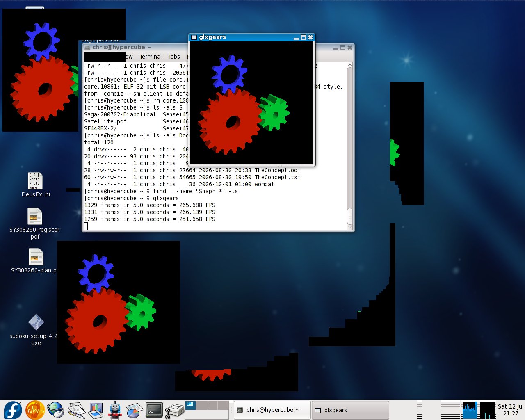
Task: Launch the orange waveform application icon
Action: point(35,410)
